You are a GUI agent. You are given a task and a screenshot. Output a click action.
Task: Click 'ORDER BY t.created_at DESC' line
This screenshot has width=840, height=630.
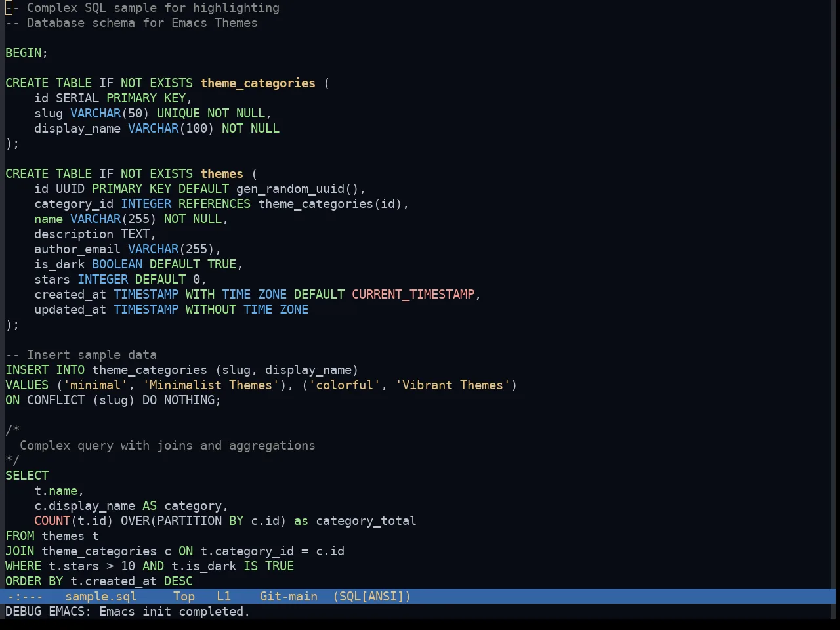(x=99, y=581)
